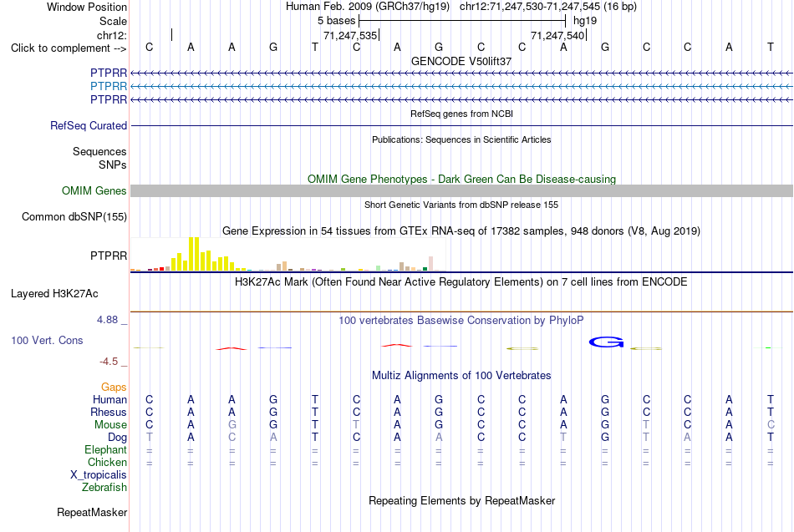This screenshot has height=532, width=794.
Task: Click the gray OMIM Genes bar
Action: pos(461,190)
